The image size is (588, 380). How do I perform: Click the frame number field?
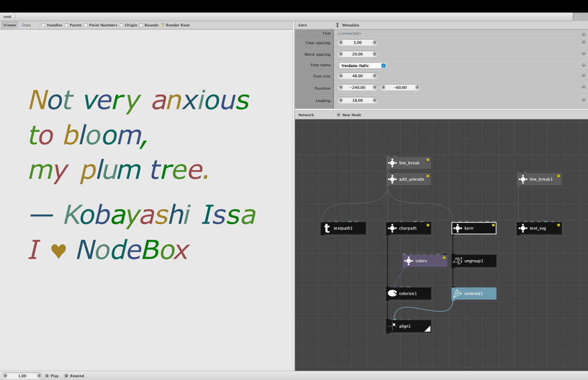22,375
